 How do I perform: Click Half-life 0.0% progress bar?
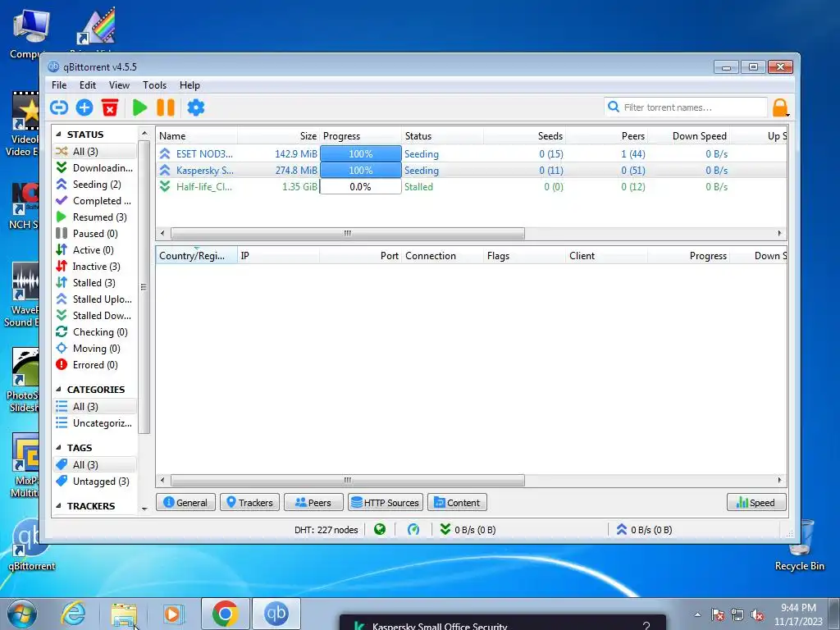pyautogui.click(x=361, y=186)
